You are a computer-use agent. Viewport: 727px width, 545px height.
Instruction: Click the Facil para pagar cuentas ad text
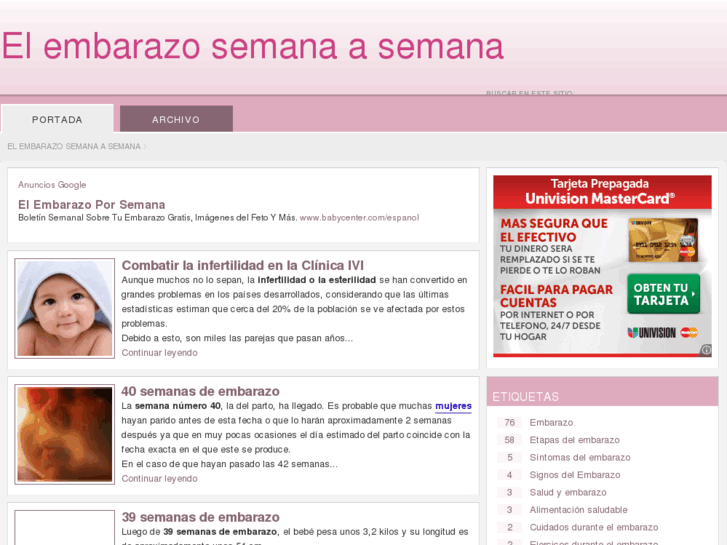point(556,296)
